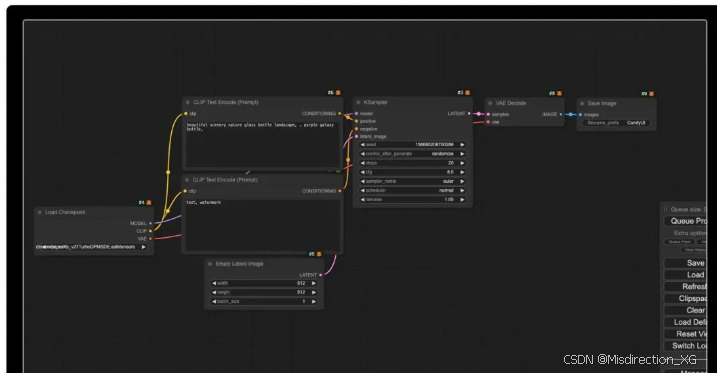Viewport: 717px width, 373px height.
Task: Click the right arrow of sampler_name
Action: pos(462,181)
